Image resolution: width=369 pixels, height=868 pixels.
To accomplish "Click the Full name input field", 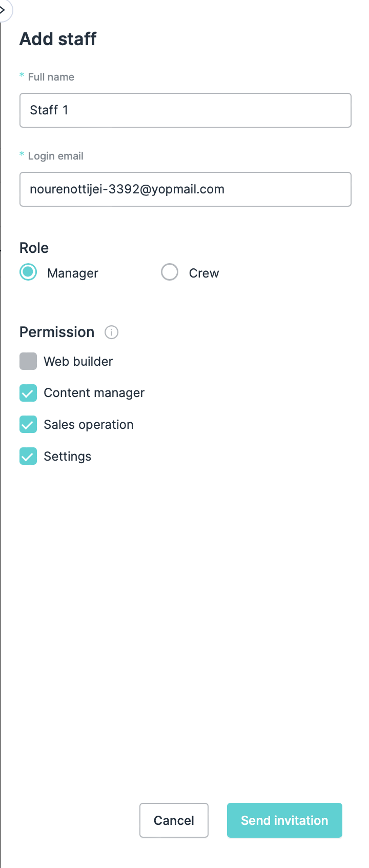I will (185, 110).
